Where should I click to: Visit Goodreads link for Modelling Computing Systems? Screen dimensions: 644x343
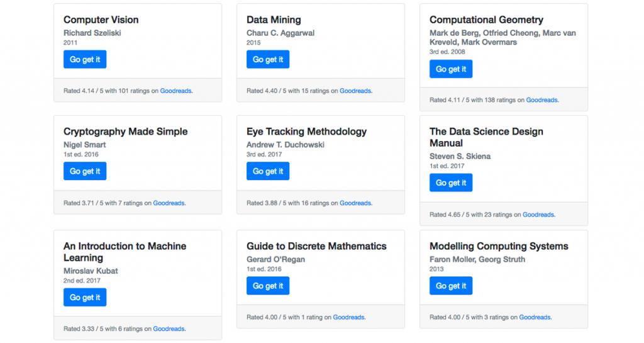coord(535,317)
